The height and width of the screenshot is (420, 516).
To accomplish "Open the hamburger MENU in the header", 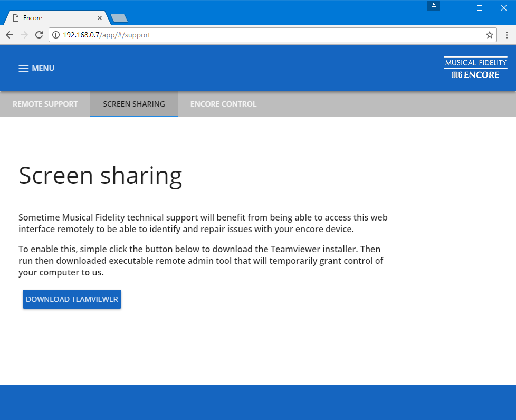I will click(x=36, y=68).
